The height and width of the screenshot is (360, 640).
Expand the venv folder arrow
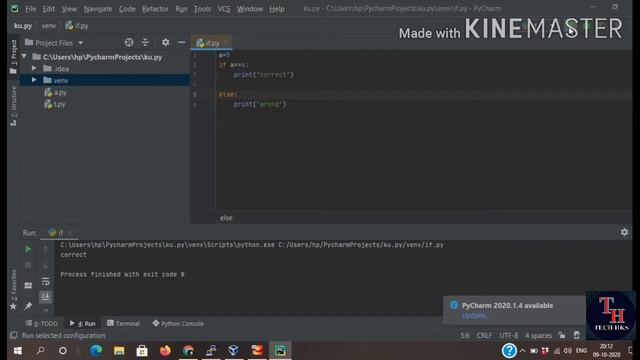[34, 80]
